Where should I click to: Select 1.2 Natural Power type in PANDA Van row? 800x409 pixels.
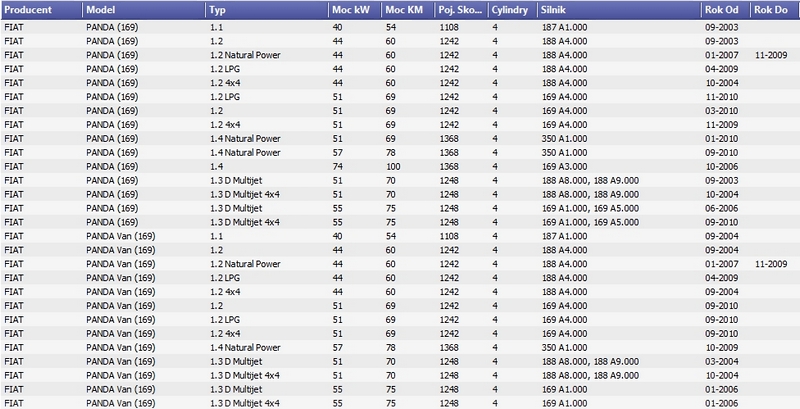tap(245, 264)
